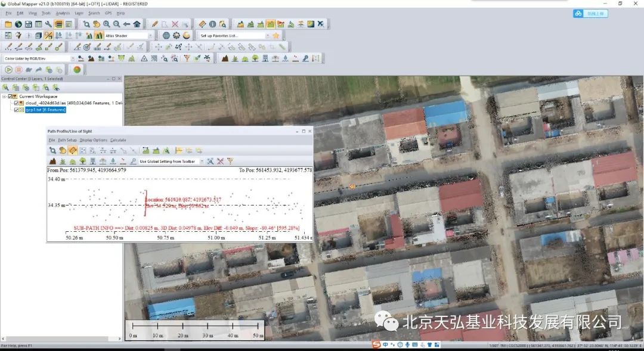Go back to the previous view with arrow icon
This screenshot has height=351, width=644.
(x=126, y=24)
